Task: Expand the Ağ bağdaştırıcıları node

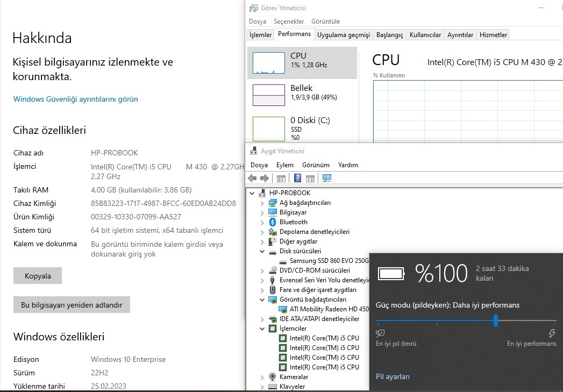Action: (x=262, y=203)
